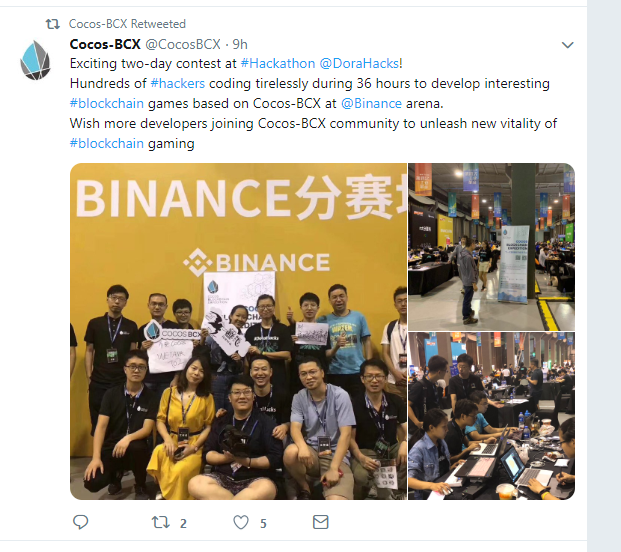Open the @Binance mention link
Viewport: 621px width, 552px height.
click(371, 103)
